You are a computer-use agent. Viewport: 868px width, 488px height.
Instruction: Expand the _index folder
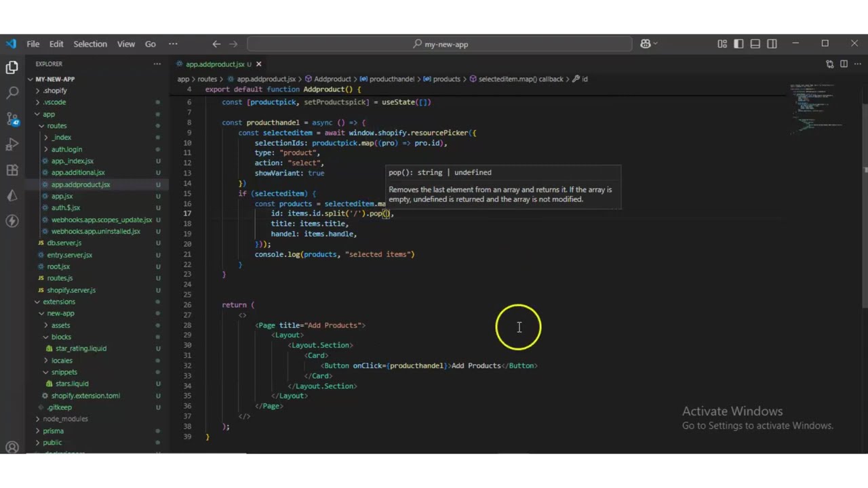point(62,137)
